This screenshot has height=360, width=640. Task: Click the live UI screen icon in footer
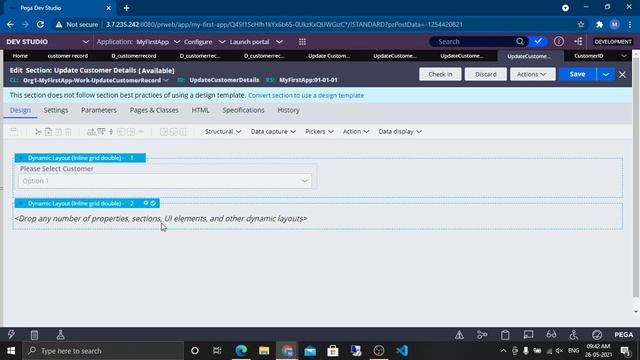pyautogui.click(x=528, y=335)
